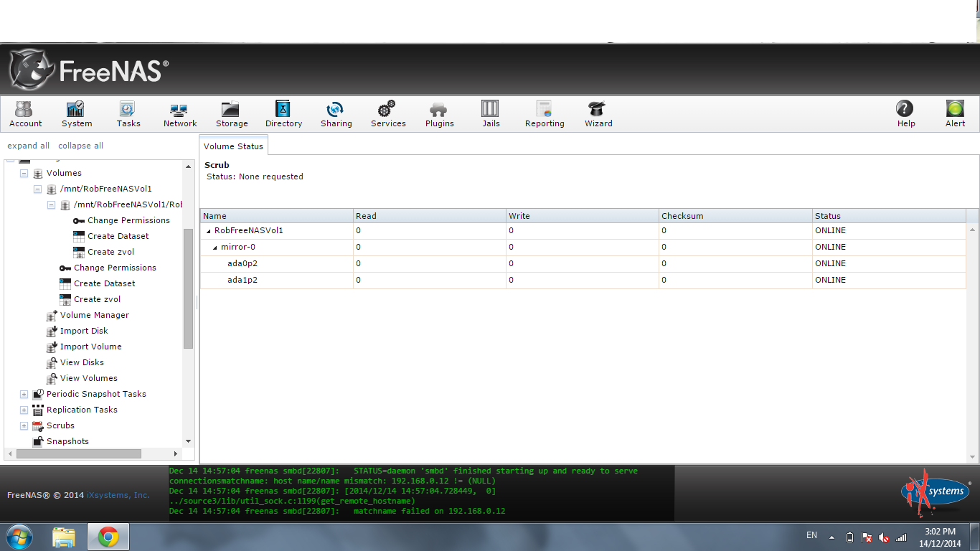Click the first Create zvol entry
980x551 pixels.
(x=110, y=252)
